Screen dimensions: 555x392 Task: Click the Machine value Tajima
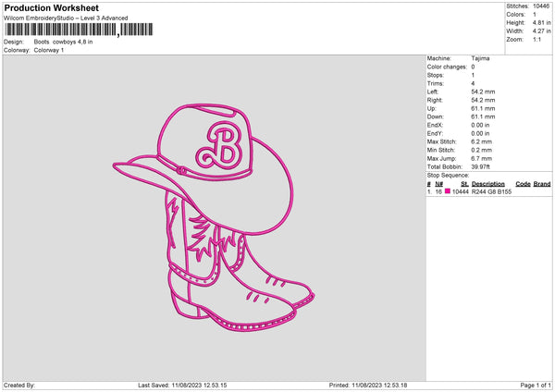480,58
